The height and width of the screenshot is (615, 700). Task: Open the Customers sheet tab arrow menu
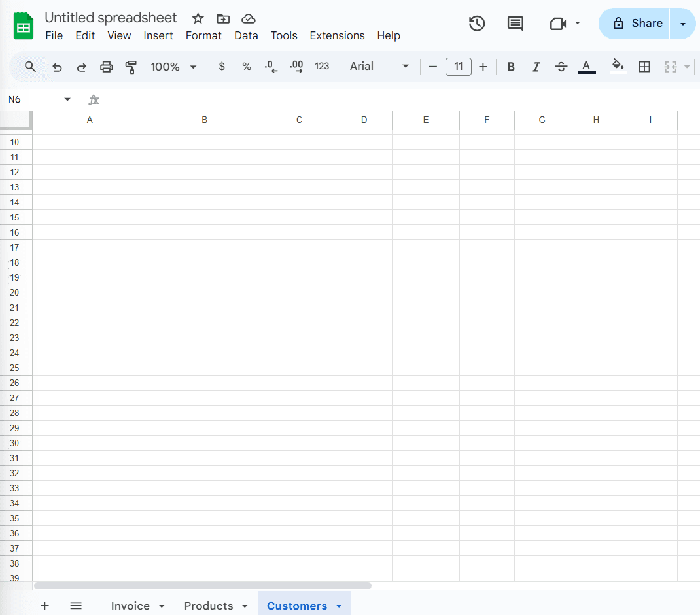click(x=339, y=606)
